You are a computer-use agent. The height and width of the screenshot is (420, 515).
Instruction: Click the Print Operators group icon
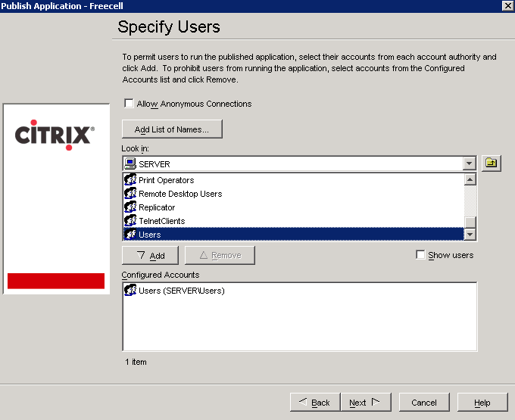click(x=130, y=180)
